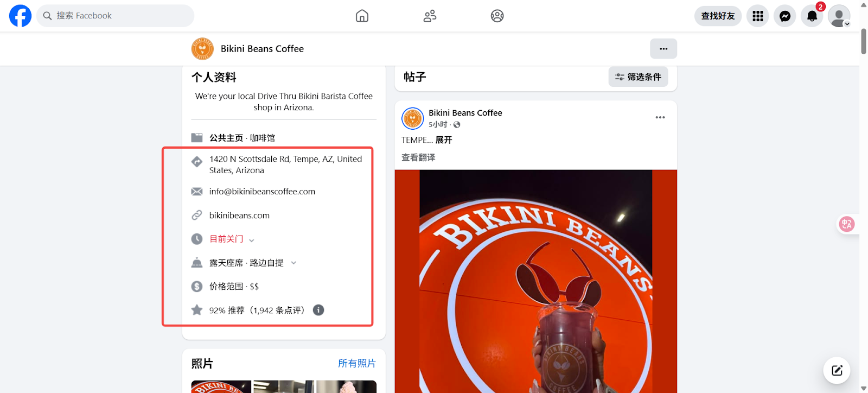
Task: Click the 价格范围 · $$ text
Action: pos(234,287)
